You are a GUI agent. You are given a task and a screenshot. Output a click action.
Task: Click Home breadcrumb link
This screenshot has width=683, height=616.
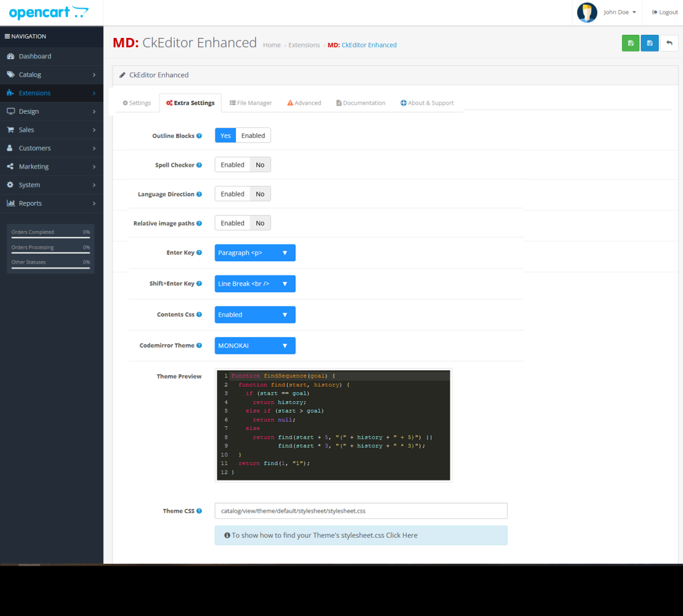pyautogui.click(x=272, y=45)
